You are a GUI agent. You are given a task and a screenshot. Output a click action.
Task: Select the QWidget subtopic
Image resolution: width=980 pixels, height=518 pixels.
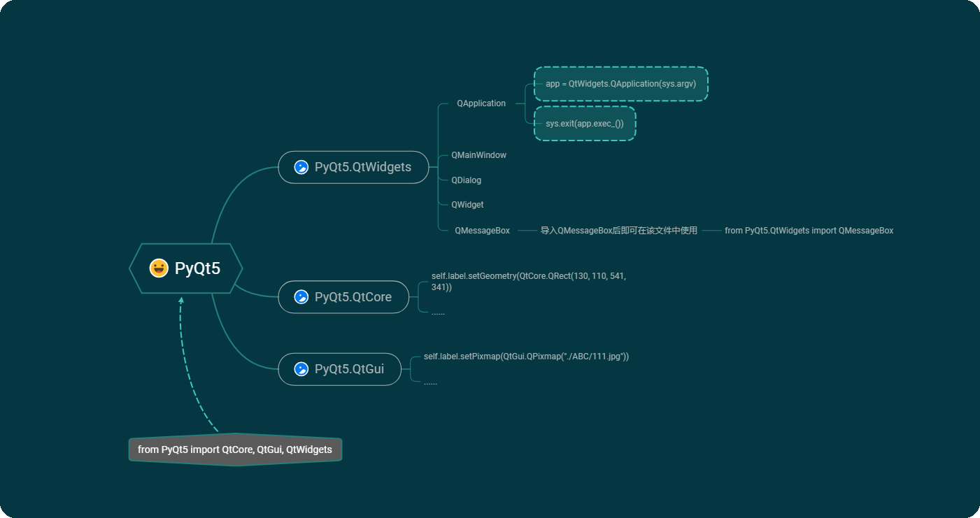coord(467,205)
